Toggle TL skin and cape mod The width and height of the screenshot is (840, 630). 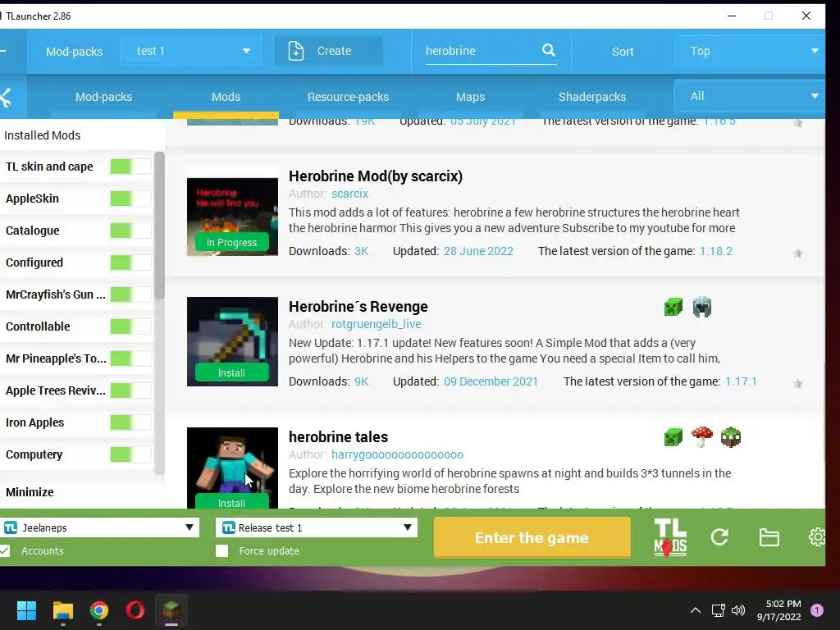tap(130, 167)
